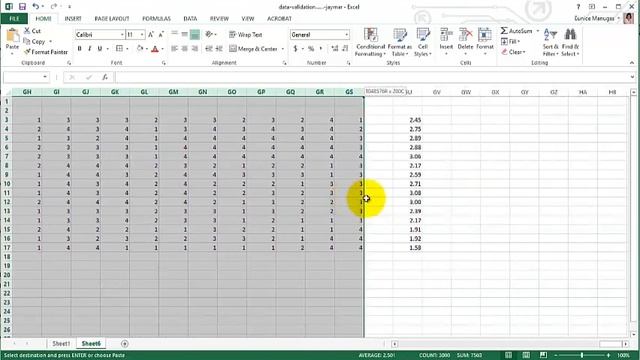Collapse the ribbon with the caret
Viewport: 640px width, 360px height.
632,63
